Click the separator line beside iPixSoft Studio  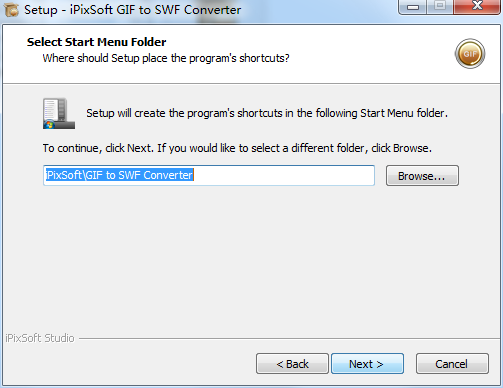coord(289,339)
